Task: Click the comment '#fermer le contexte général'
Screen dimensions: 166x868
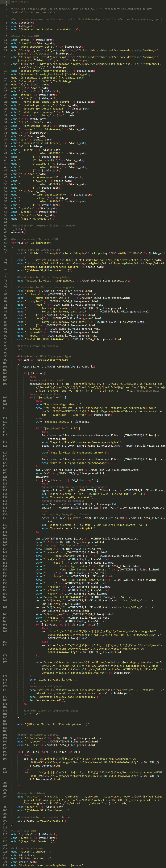Action: click(38, 735)
